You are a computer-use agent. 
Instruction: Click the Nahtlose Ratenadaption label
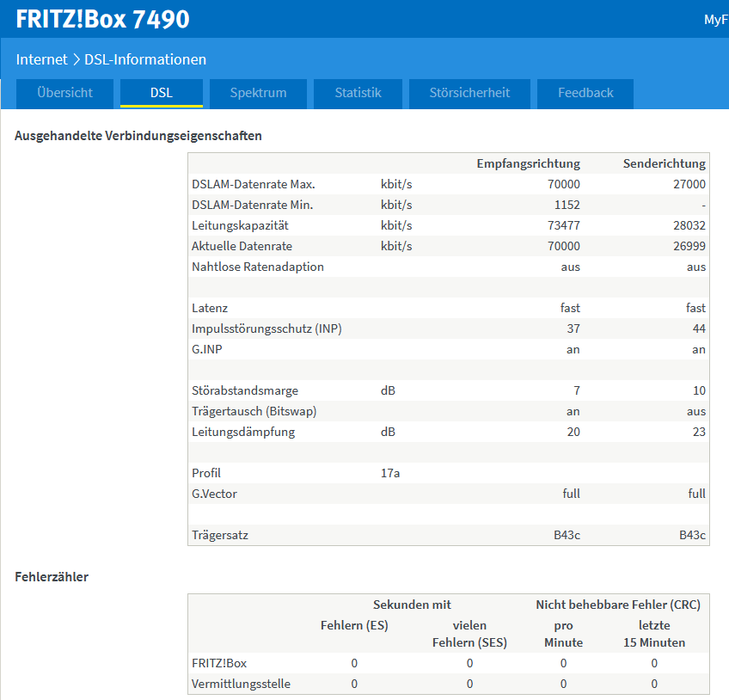(x=258, y=267)
